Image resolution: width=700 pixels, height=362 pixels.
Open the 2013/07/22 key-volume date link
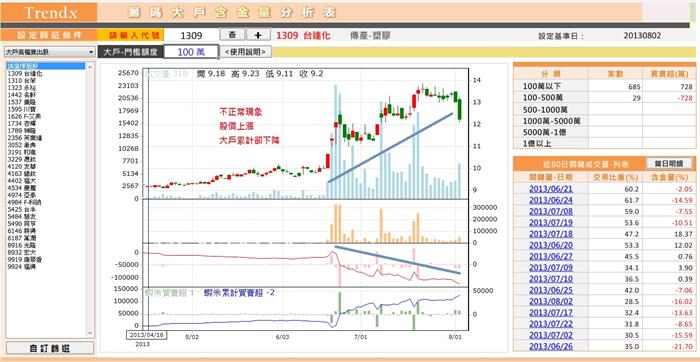pyautogui.click(x=550, y=324)
